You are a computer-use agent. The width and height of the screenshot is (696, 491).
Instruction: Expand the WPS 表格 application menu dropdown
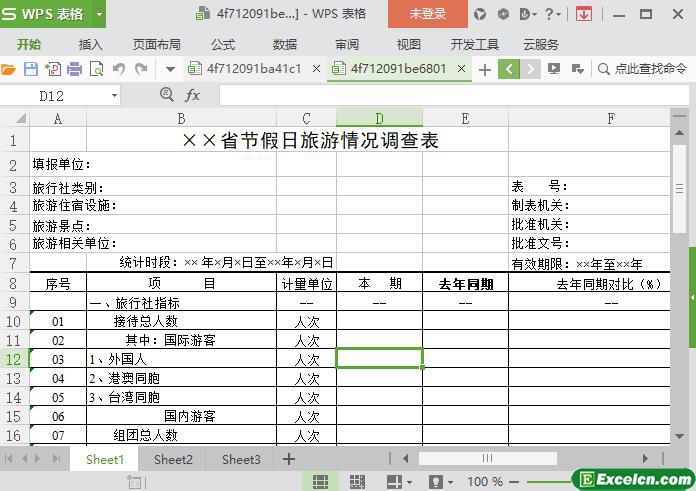point(99,14)
